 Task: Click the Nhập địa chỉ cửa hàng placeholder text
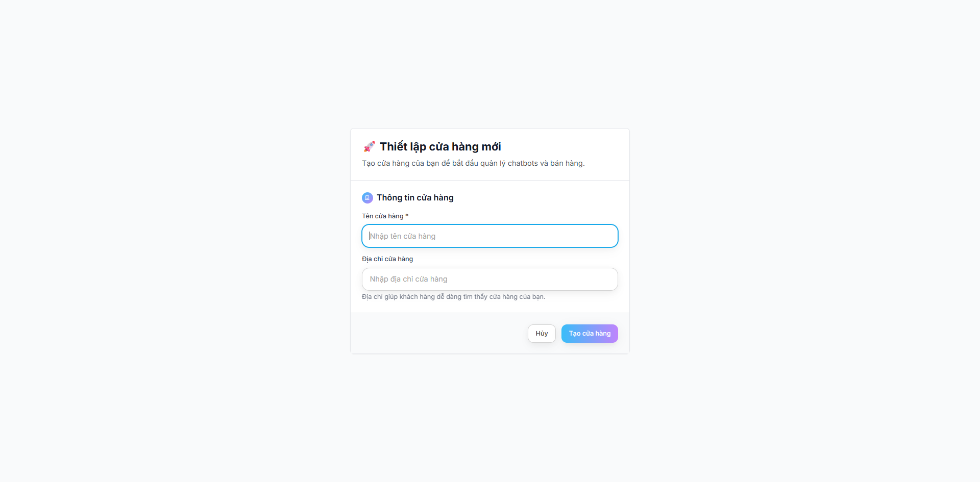[x=408, y=280]
